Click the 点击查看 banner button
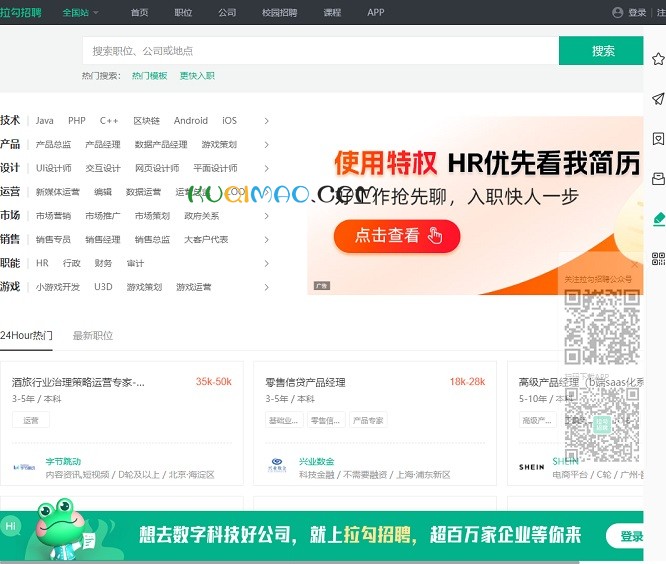The width and height of the screenshot is (666, 564). pos(397,236)
